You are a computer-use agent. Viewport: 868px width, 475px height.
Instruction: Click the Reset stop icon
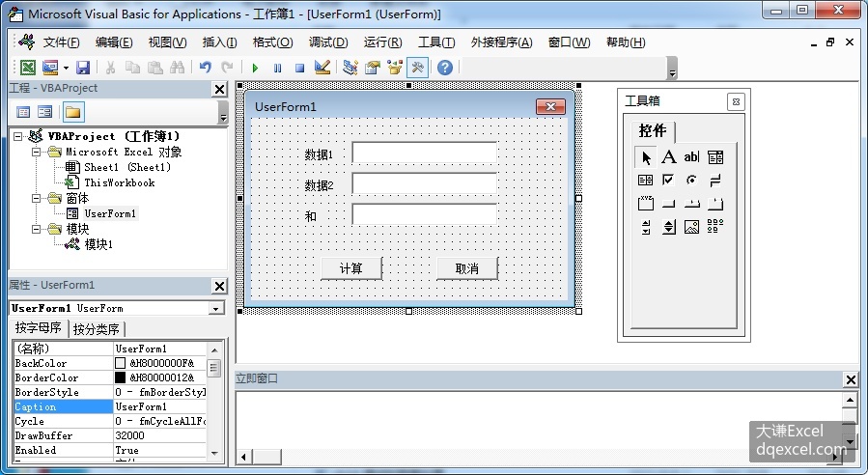point(299,69)
